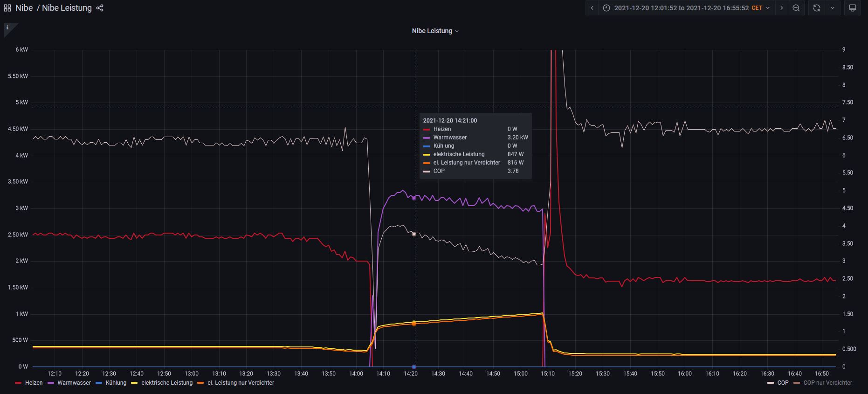Click the panel info icon
The image size is (868, 394).
tap(7, 28)
